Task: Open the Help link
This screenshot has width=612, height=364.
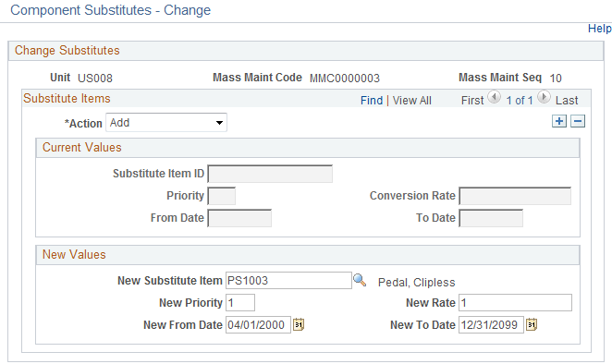Action: pos(600,29)
